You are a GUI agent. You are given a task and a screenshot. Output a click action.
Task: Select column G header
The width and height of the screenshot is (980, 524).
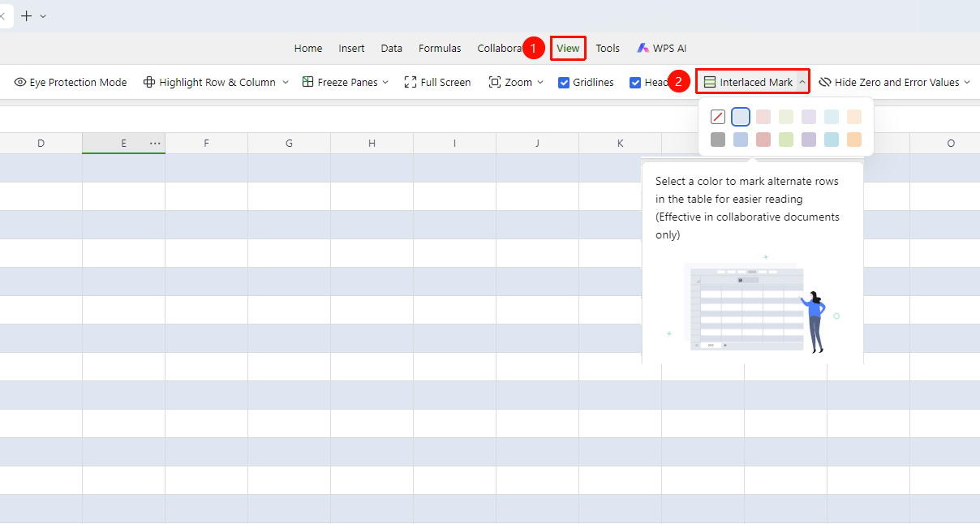(x=289, y=143)
